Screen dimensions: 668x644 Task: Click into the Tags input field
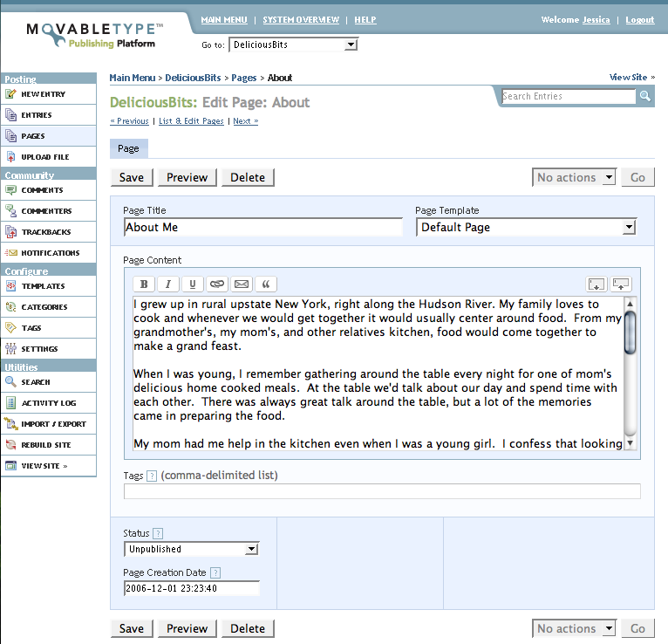[382, 491]
